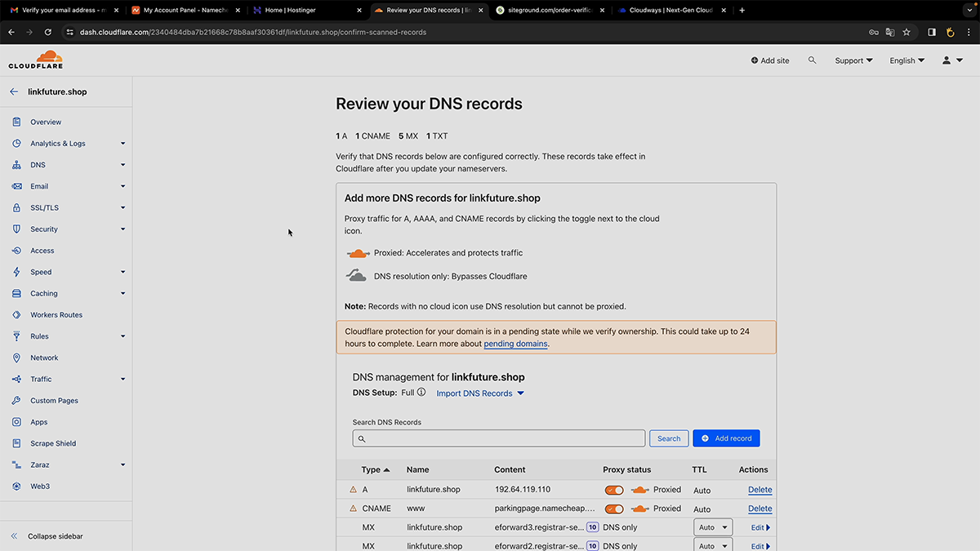Expand the Security sidebar section
Viewport: 980px width, 551px height.
click(122, 229)
